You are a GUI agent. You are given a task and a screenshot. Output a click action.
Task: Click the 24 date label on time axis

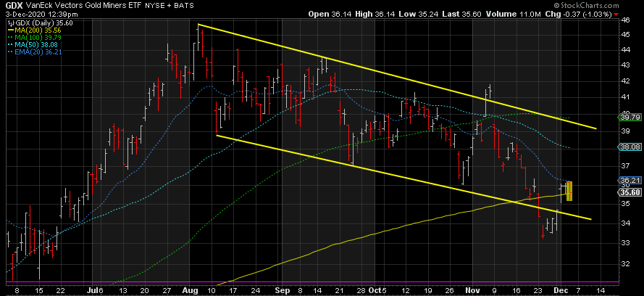[257, 290]
